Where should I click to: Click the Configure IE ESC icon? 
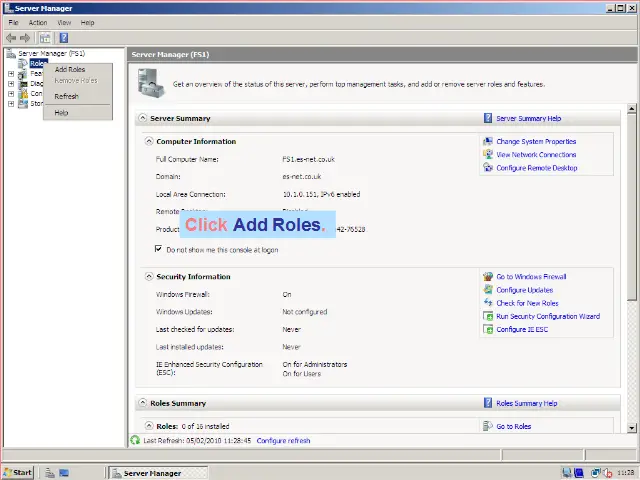coord(488,329)
